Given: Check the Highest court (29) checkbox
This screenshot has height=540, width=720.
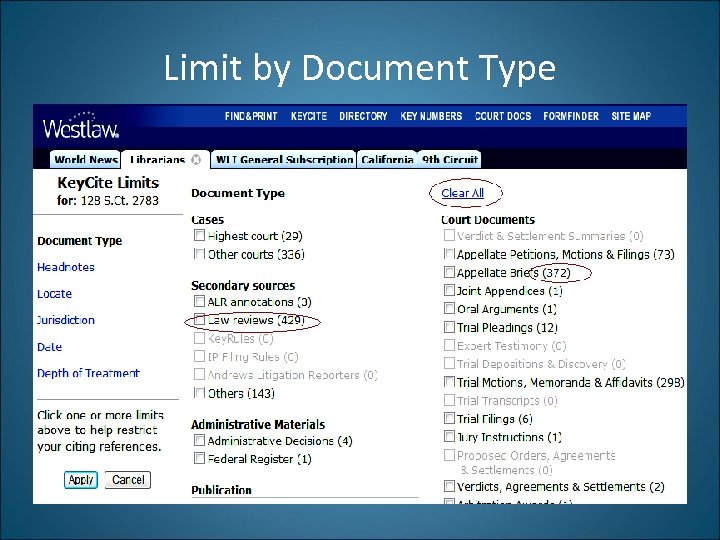Looking at the screenshot, I should click(199, 236).
